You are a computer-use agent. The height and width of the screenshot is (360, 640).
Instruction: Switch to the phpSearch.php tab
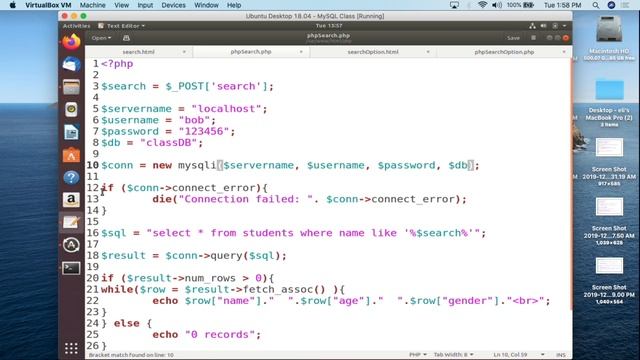pyautogui.click(x=251, y=52)
